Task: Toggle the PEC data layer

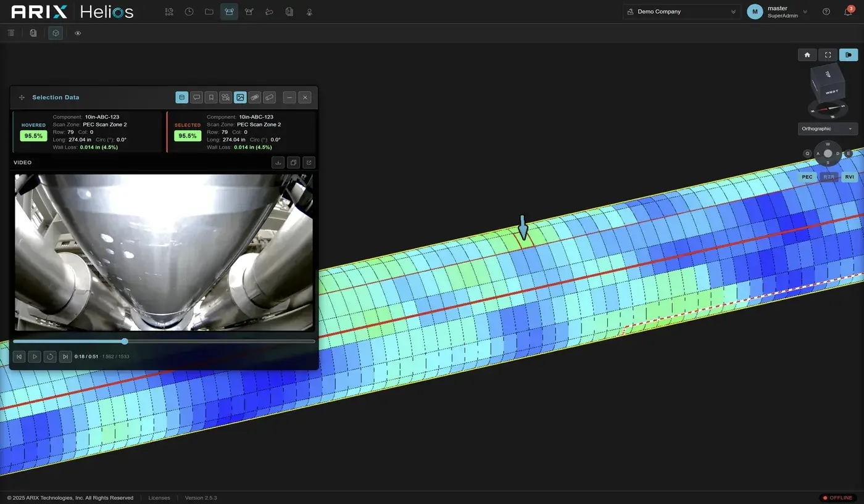Action: pos(807,177)
